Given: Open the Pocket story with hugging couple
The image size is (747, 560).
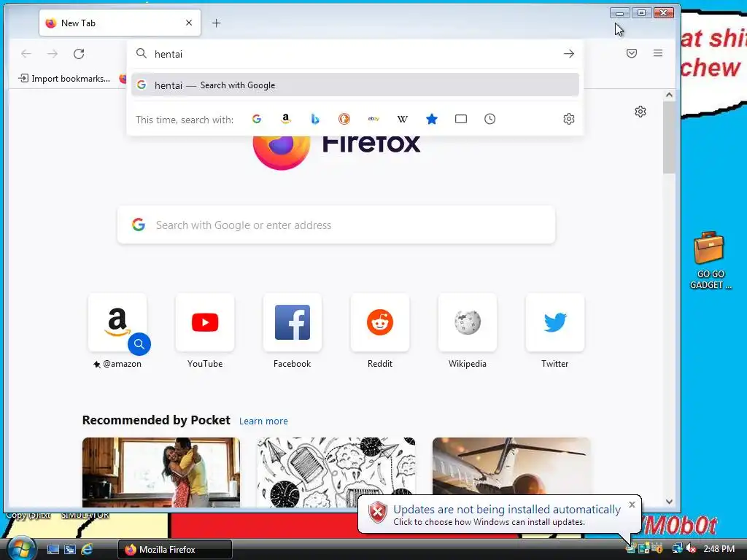Looking at the screenshot, I should tap(161, 472).
